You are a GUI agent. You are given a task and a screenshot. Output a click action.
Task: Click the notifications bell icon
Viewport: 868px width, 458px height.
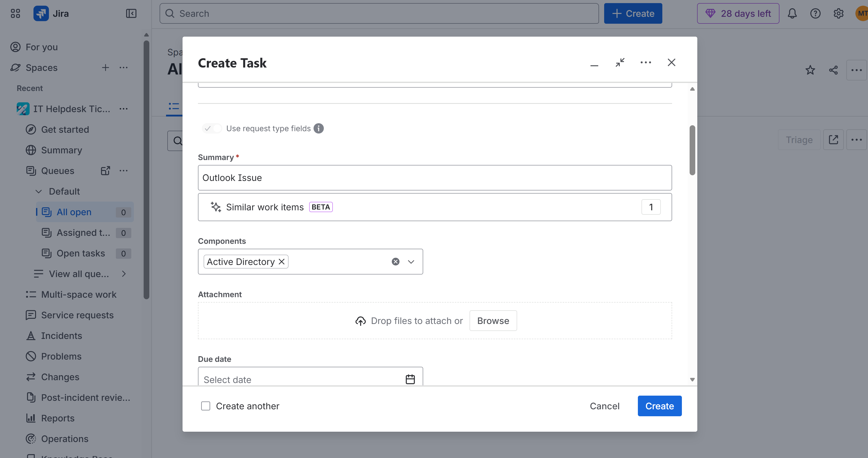(792, 13)
